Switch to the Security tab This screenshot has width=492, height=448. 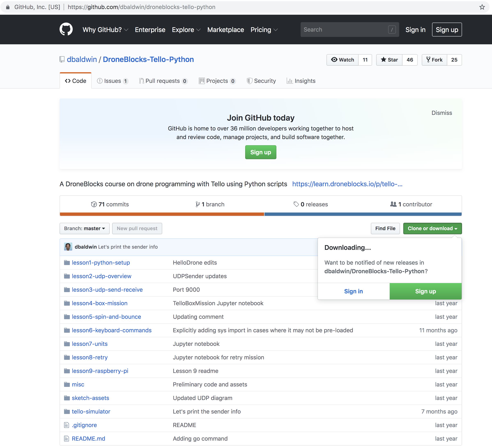click(x=261, y=81)
